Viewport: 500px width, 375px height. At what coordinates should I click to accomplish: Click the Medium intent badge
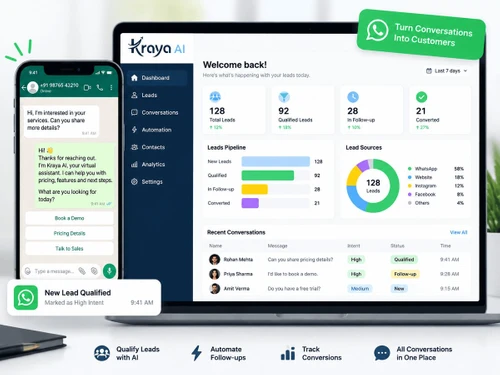point(360,289)
